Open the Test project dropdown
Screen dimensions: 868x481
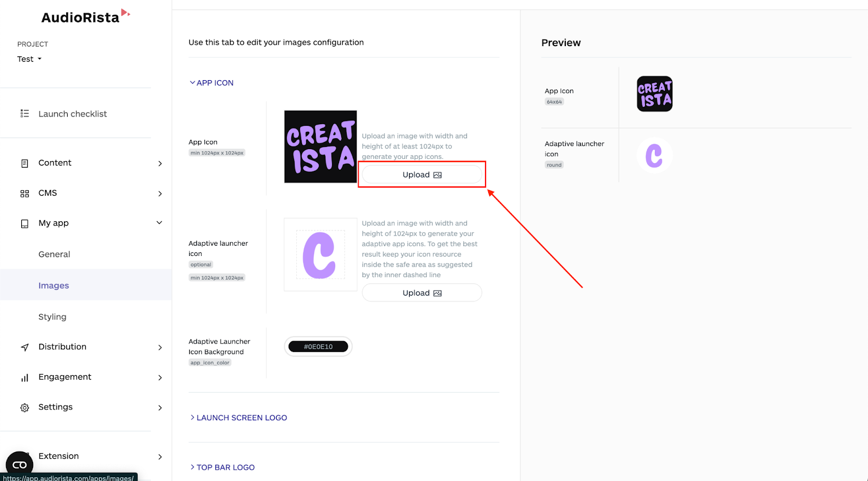coord(29,59)
